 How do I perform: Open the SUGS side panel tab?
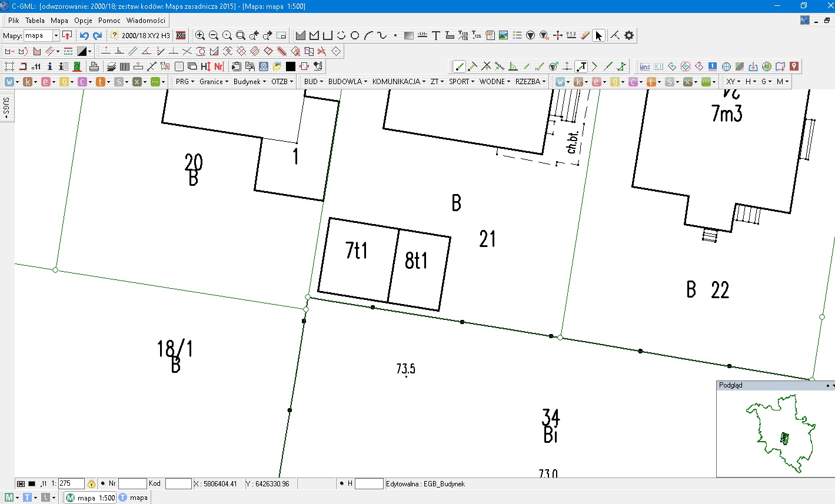coord(6,108)
